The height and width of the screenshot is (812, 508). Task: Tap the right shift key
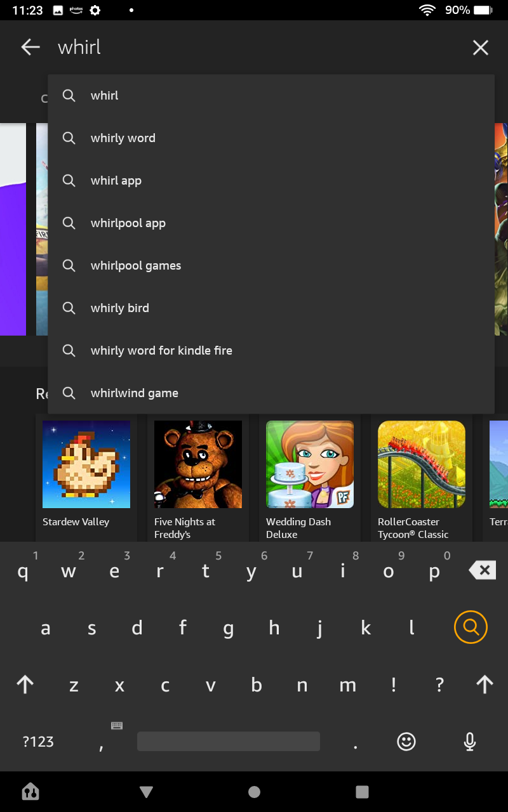point(485,684)
